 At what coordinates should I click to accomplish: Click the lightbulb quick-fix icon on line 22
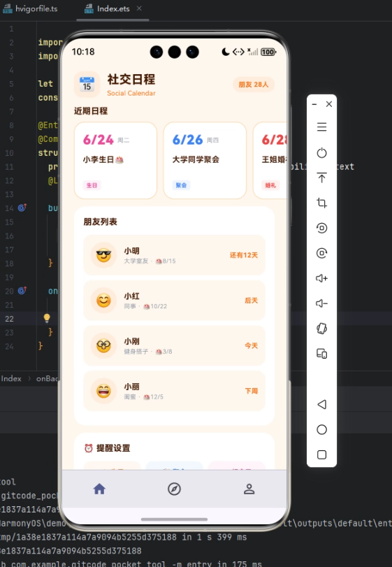[47, 318]
